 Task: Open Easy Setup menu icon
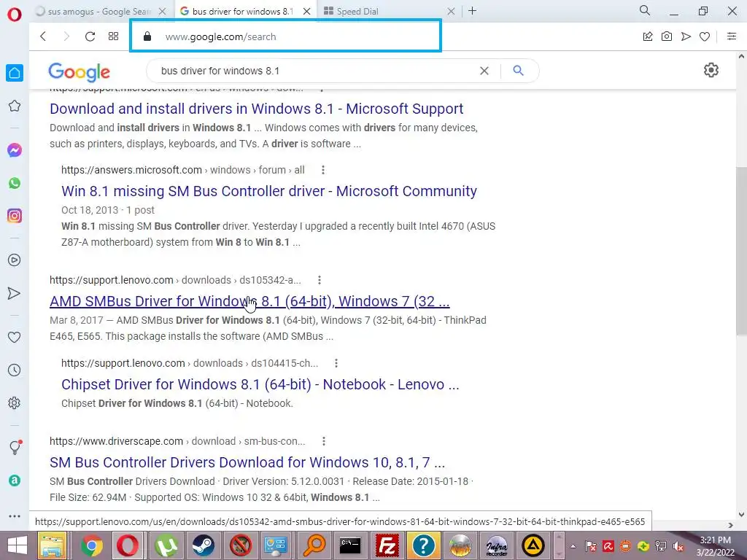(732, 36)
